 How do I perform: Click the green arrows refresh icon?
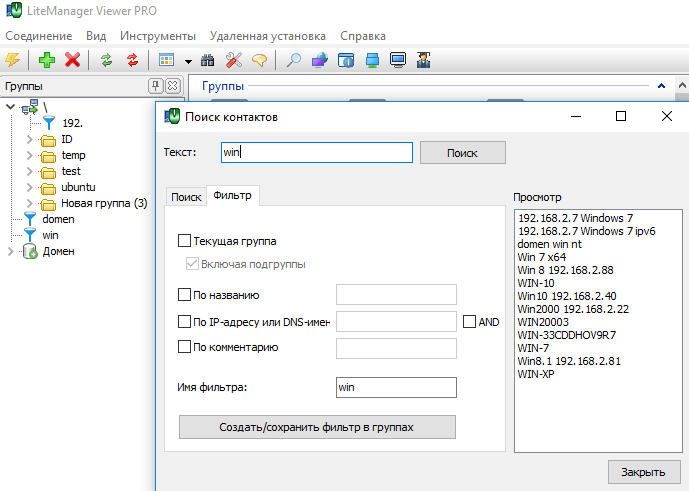coord(106,60)
